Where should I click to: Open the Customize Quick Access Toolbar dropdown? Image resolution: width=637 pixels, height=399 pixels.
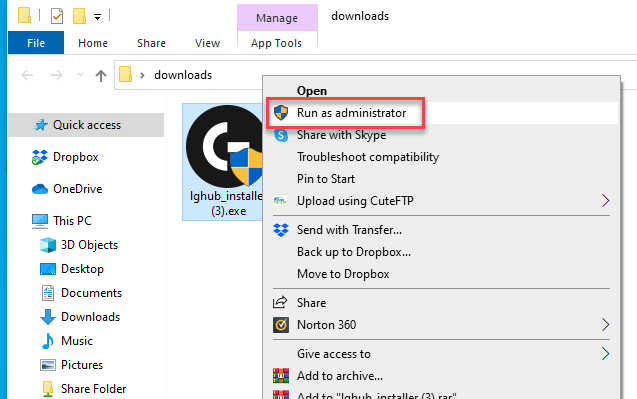click(x=98, y=17)
